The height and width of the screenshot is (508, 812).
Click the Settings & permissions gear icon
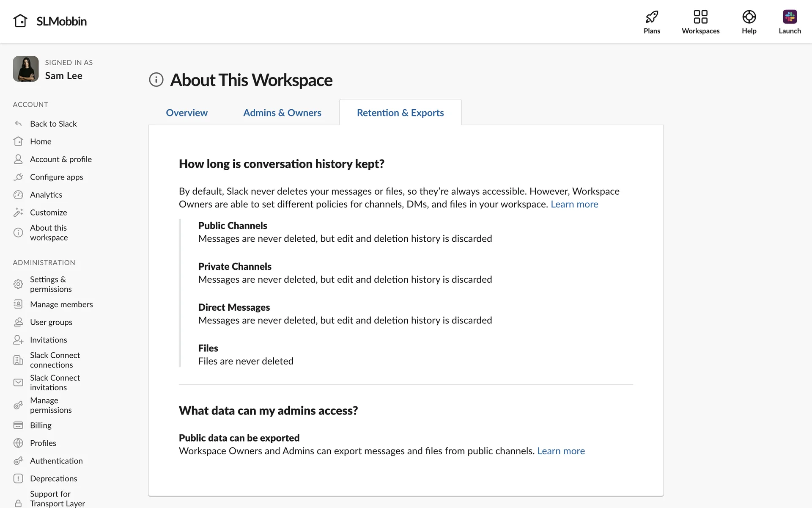coord(18,284)
